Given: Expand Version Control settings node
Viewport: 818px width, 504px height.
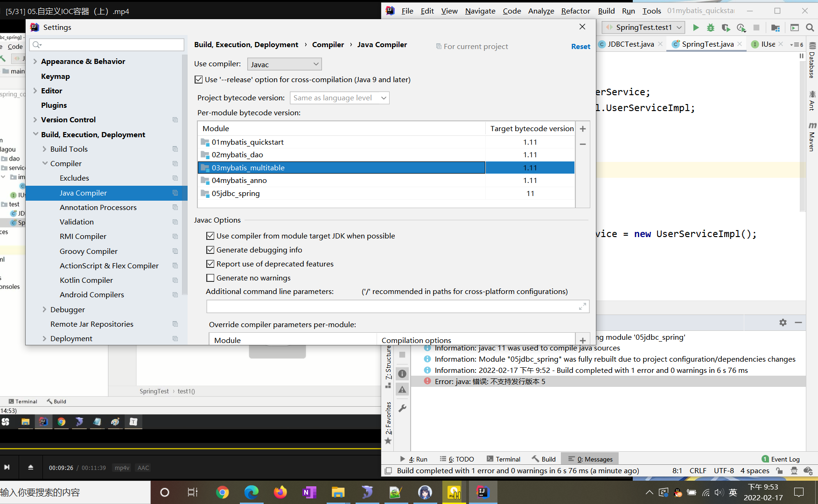Looking at the screenshot, I should [x=35, y=119].
